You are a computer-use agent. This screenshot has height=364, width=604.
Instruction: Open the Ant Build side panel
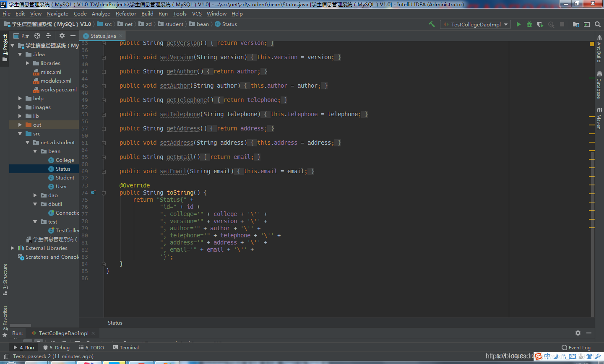(599, 48)
